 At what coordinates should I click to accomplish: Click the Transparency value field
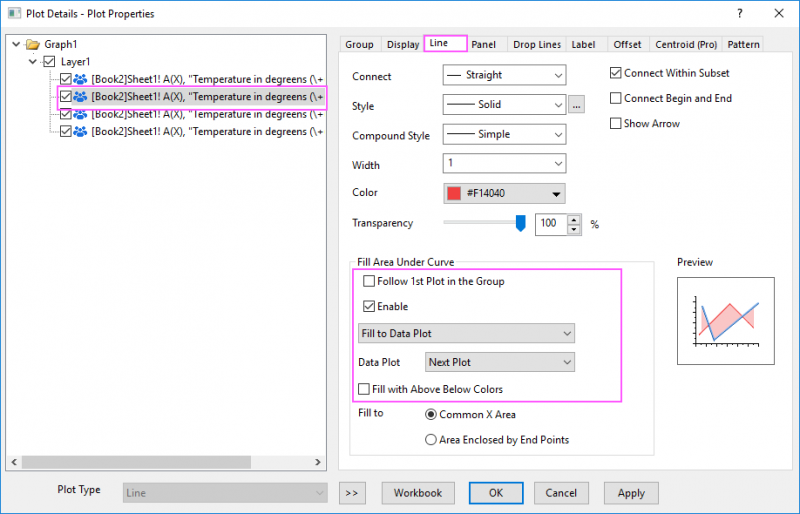(x=551, y=224)
